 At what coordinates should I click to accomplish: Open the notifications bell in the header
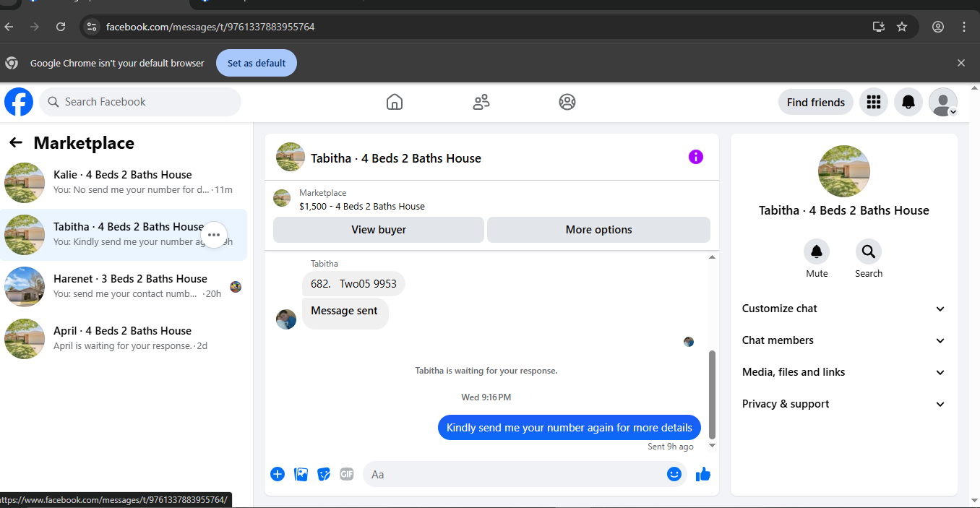tap(908, 102)
